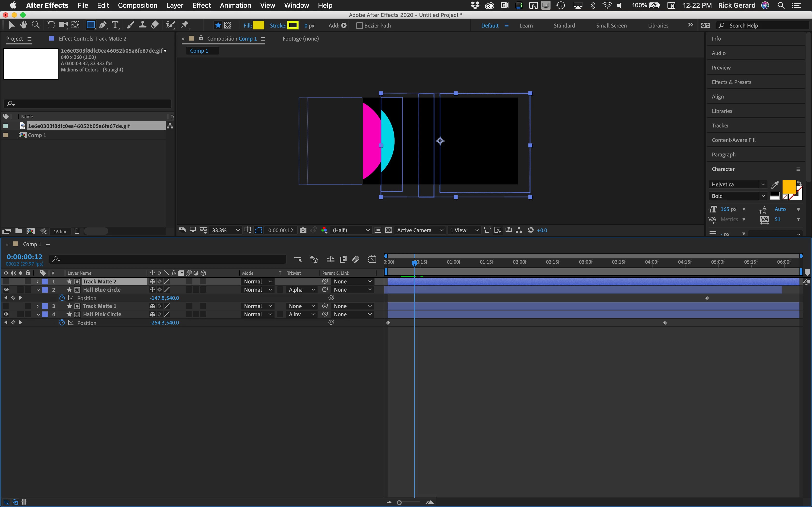
Task: Switch to the Effect Controls Track Matte 2 tab
Action: coord(92,39)
